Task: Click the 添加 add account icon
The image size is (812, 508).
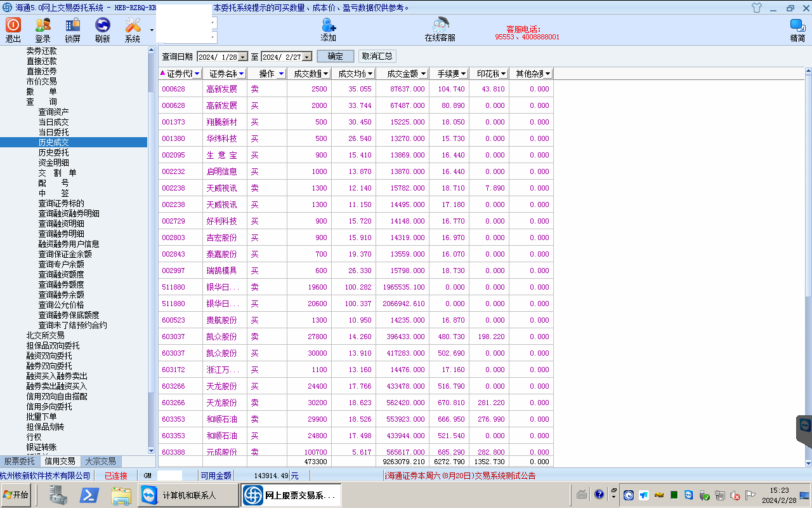Action: [328, 25]
